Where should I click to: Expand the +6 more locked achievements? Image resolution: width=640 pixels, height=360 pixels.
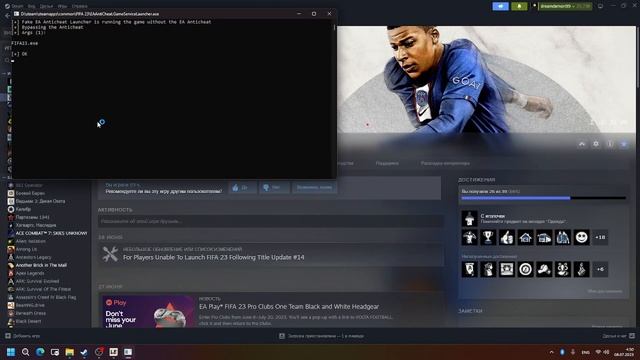[x=600, y=269]
